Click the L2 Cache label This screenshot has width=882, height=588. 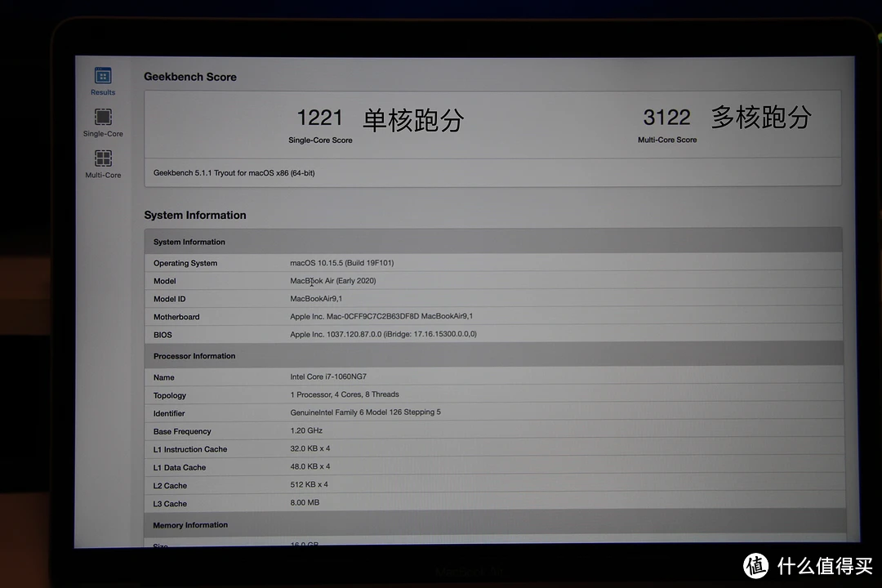(170, 486)
